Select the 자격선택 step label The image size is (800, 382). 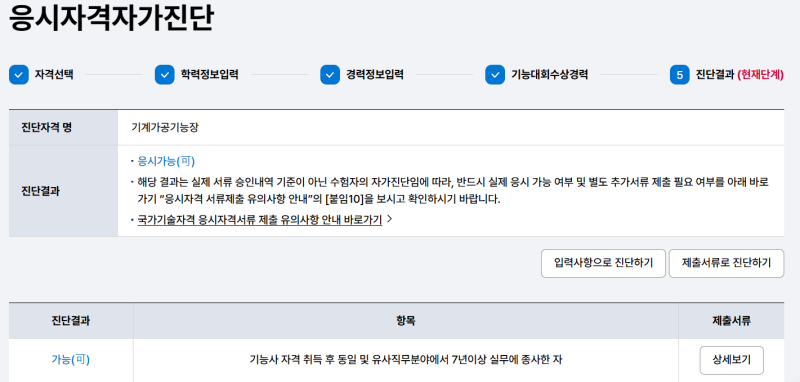54,75
